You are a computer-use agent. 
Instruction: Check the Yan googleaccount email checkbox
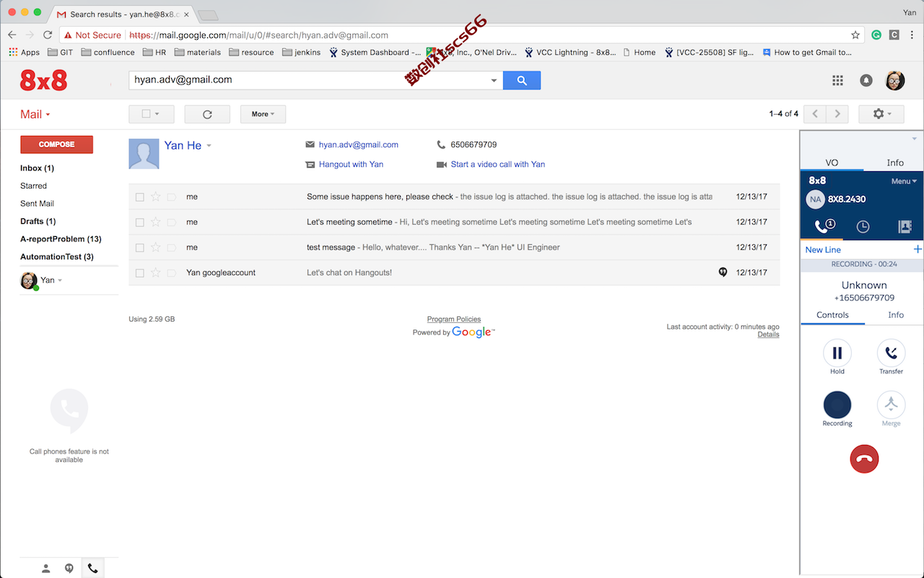[140, 272]
